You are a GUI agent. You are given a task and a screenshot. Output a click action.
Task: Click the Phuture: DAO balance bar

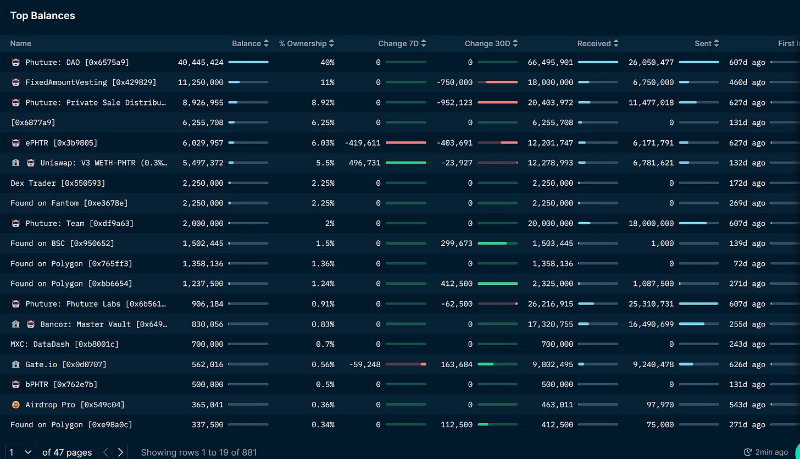[x=248, y=62]
